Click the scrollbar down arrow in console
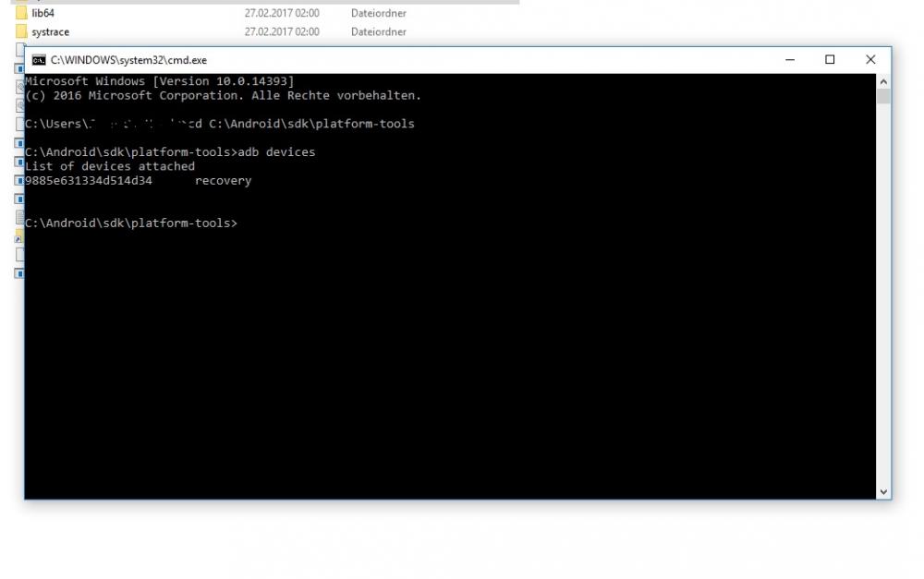The height and width of the screenshot is (579, 924). 883,492
